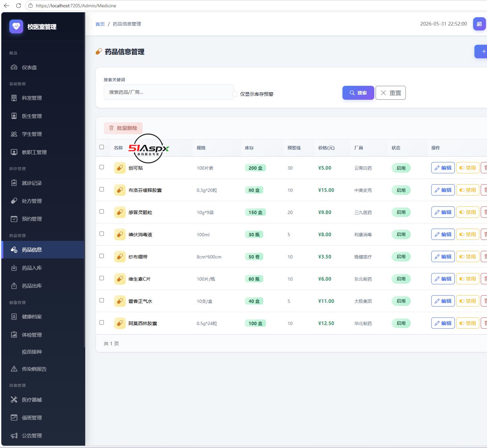Click the 科室管理 building icon
Image resolution: width=487 pixels, height=448 pixels.
[x=14, y=98]
